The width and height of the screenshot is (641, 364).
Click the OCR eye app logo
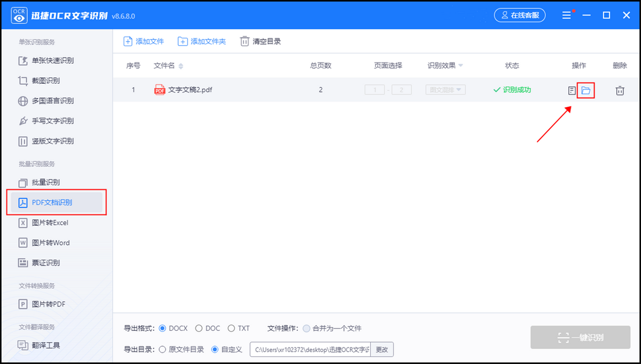coord(20,15)
